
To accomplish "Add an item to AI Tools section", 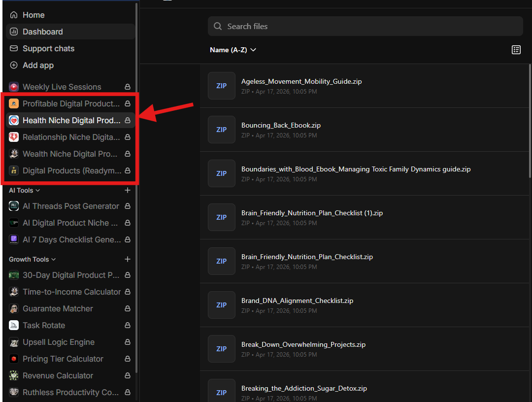I will point(128,190).
